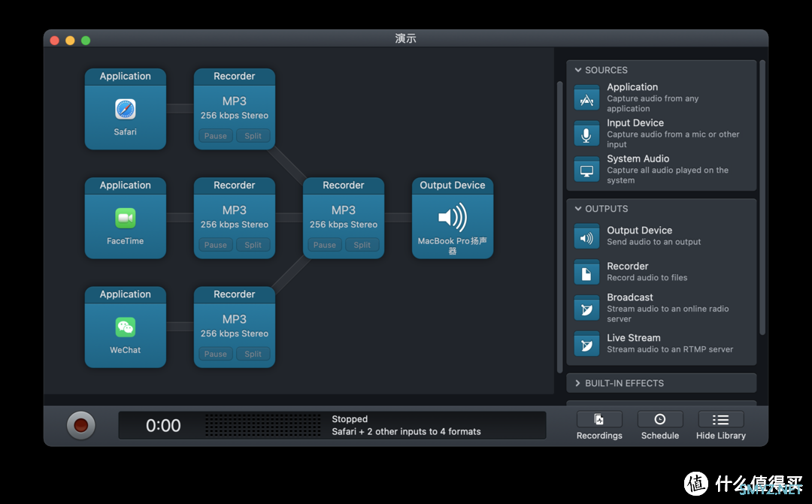Click "Capture all audio played on the system"
This screenshot has height=504, width=812.
668,175
